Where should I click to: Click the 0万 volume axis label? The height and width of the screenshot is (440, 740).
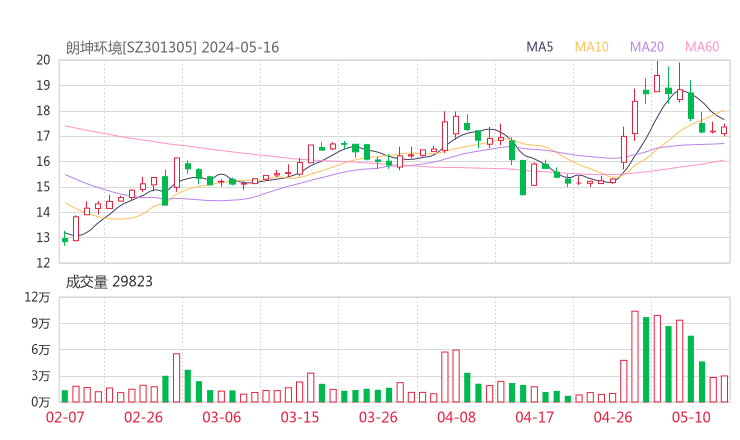(41, 402)
